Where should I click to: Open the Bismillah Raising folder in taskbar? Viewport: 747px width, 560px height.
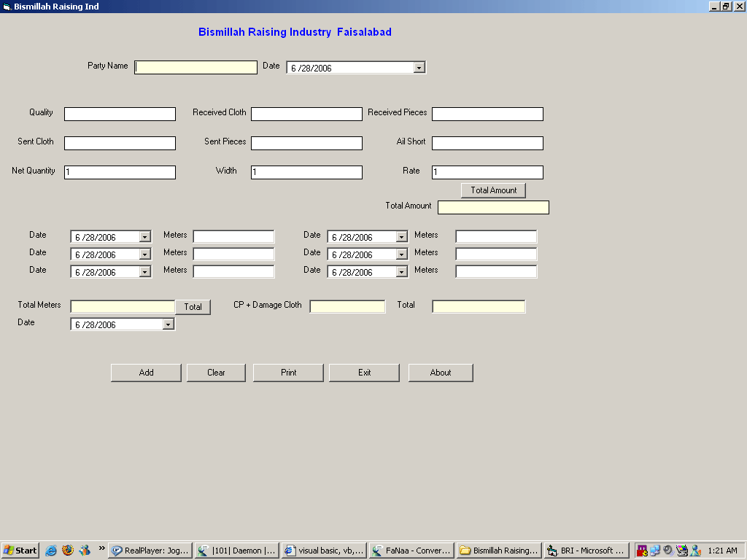pyautogui.click(x=499, y=551)
